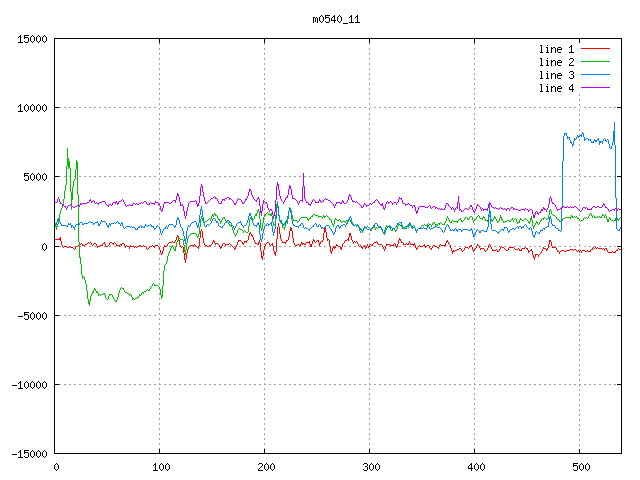Click the 400 x-axis tick label
This screenshot has height=480, width=640.
(x=475, y=466)
